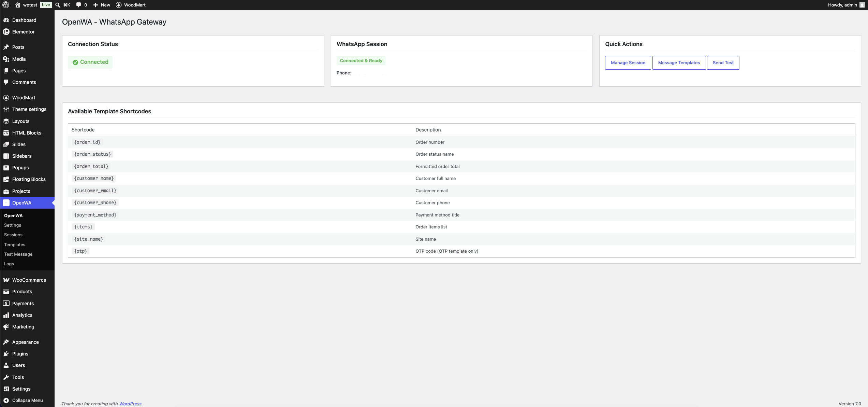The height and width of the screenshot is (407, 868).
Task: Open the New content menu
Action: (102, 5)
